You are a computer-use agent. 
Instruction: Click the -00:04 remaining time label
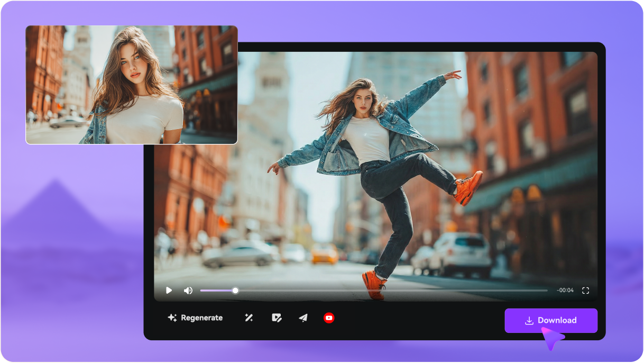(565, 291)
